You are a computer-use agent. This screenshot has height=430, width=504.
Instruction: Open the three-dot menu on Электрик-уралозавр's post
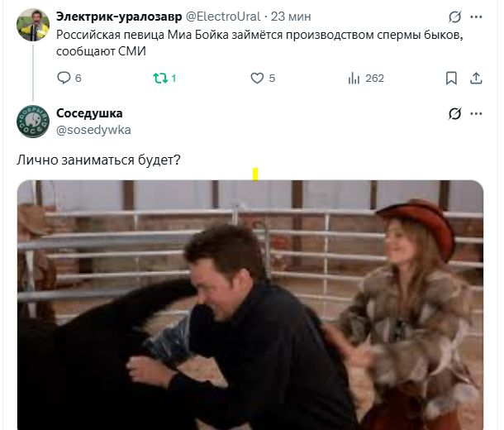(476, 17)
